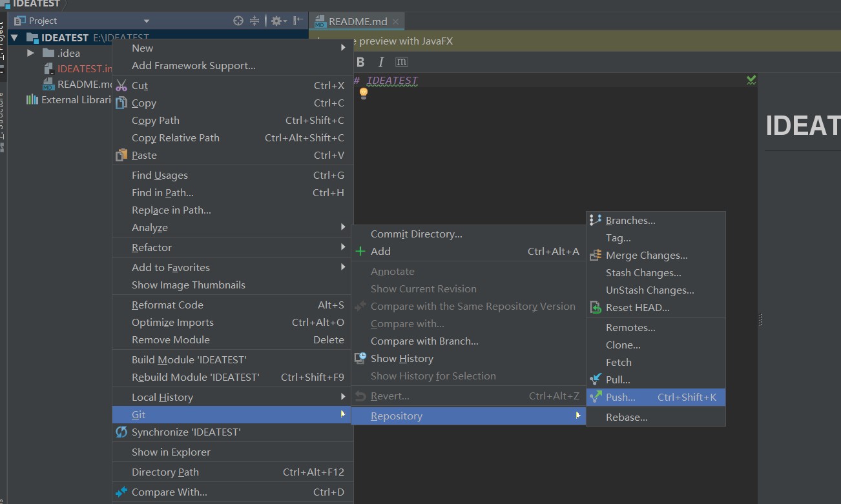Screen dimensions: 841x504
Task: Choose Compare with Branch
Action: coord(468,341)
